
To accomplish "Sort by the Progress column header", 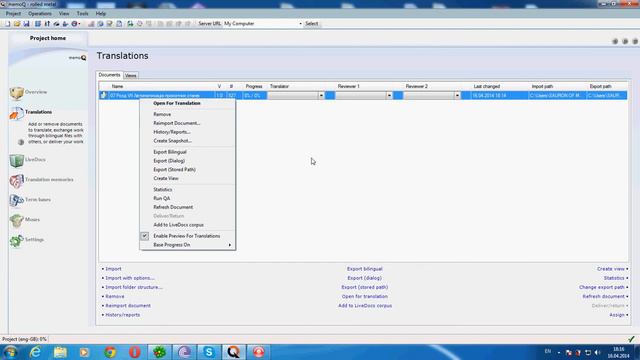I will tap(253, 87).
